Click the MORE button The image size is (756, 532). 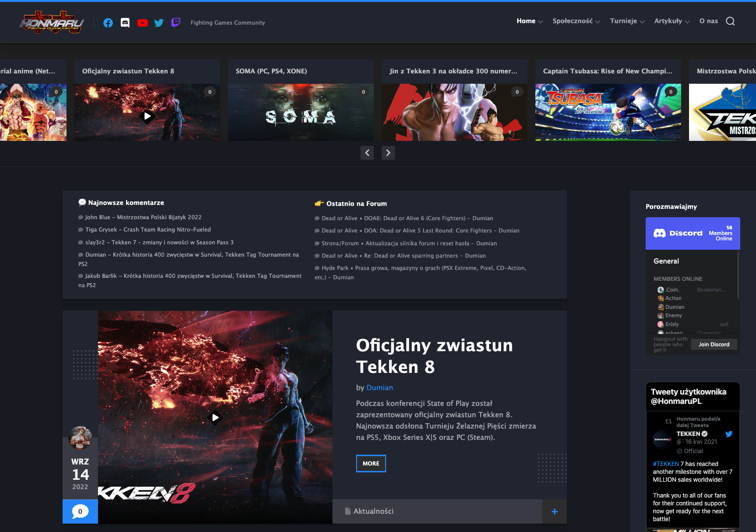pos(371,464)
